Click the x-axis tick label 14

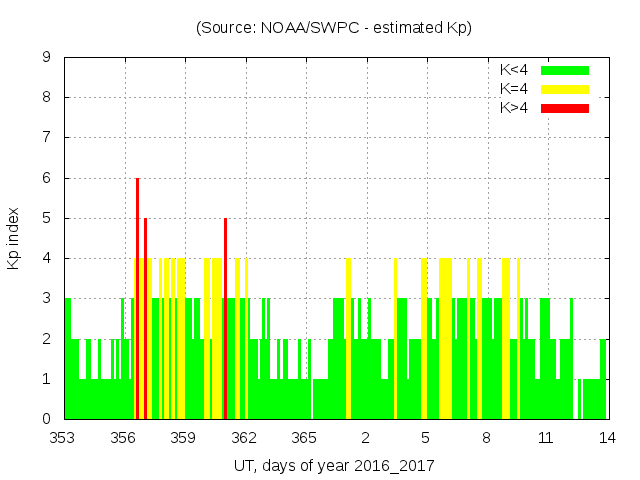pos(606,437)
